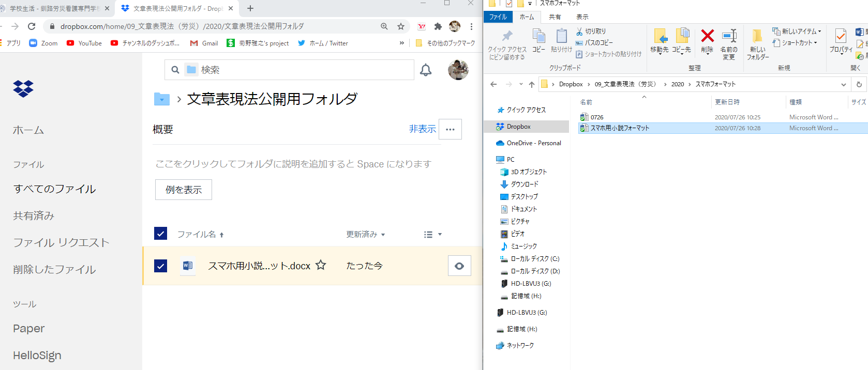Click the Chrome zoom magnifier in the address bar
The image size is (868, 370).
[384, 26]
